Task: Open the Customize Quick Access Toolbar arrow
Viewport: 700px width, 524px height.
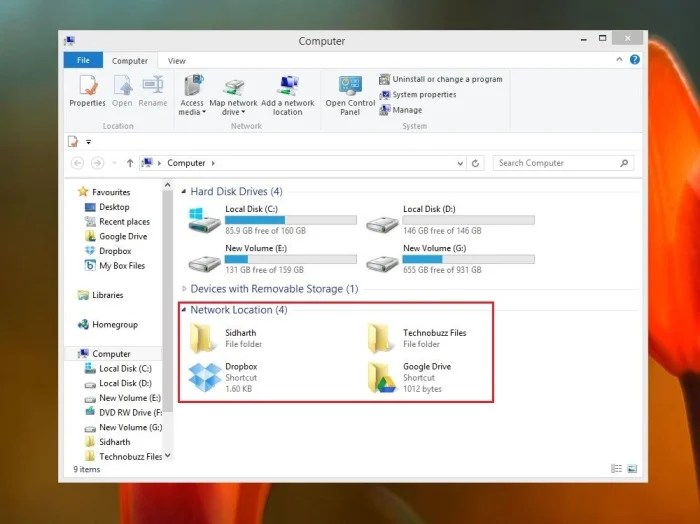Action: coord(88,142)
